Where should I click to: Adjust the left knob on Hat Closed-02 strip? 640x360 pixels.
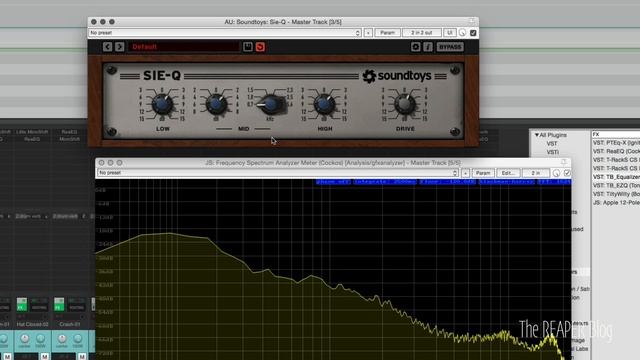pos(24,338)
